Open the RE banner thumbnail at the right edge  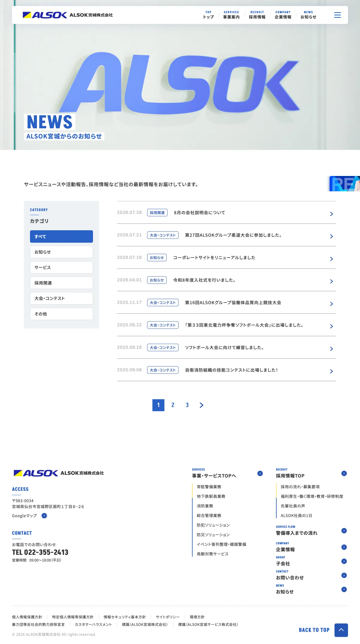point(345,183)
